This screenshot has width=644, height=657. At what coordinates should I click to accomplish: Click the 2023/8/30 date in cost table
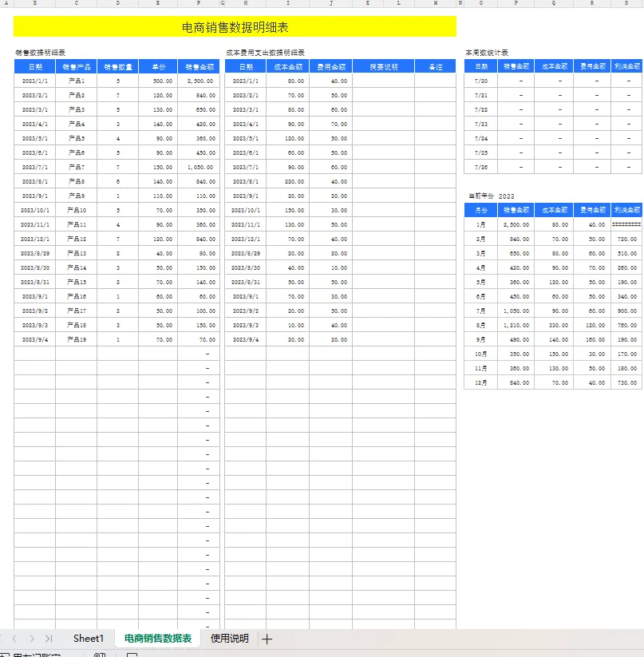point(245,267)
